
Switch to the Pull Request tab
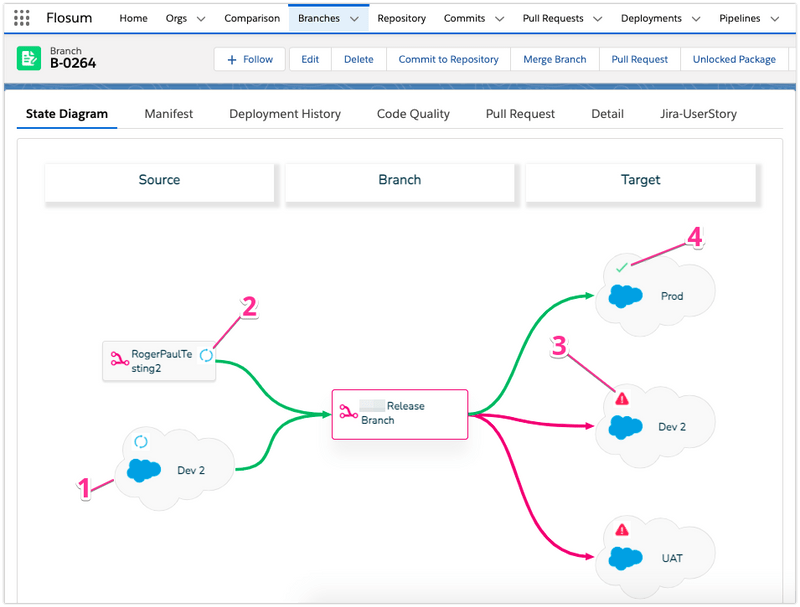pyautogui.click(x=520, y=114)
